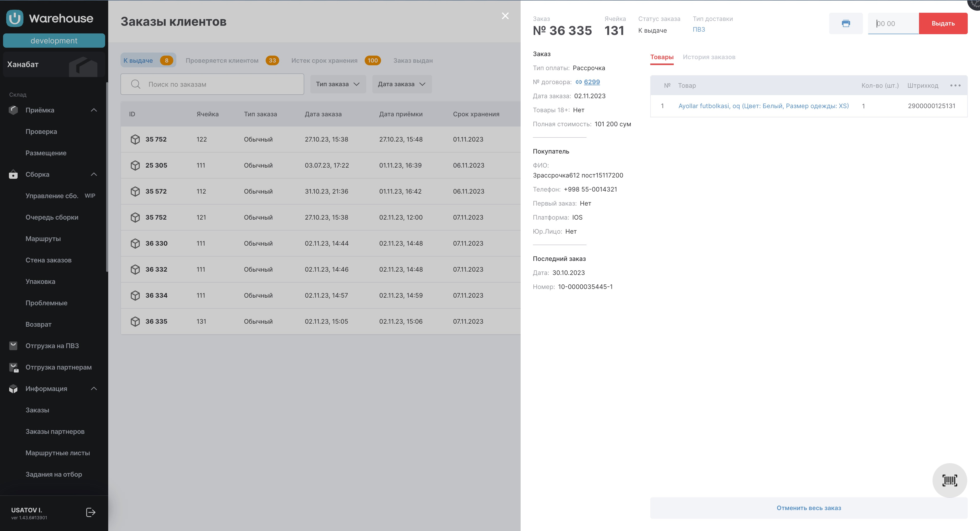Click the box icon of order 25 305
Viewport: 980px width, 531px height.
(x=135, y=165)
